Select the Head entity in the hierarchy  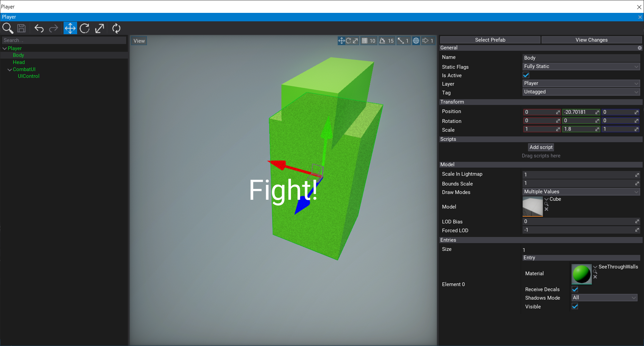click(x=19, y=62)
